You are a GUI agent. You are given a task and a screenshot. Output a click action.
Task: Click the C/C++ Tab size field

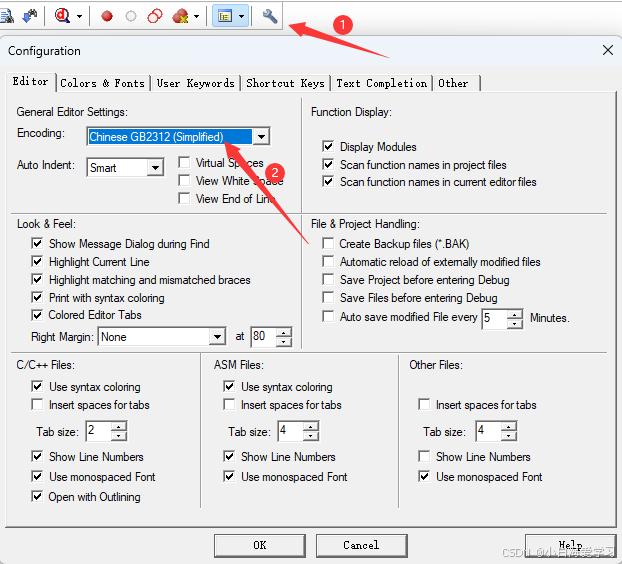point(98,431)
